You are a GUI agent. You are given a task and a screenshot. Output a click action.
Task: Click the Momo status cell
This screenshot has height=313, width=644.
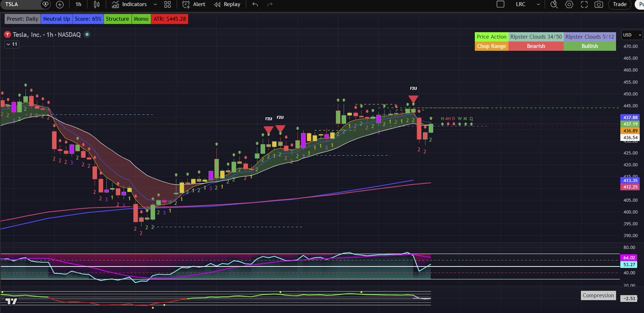[x=141, y=19]
